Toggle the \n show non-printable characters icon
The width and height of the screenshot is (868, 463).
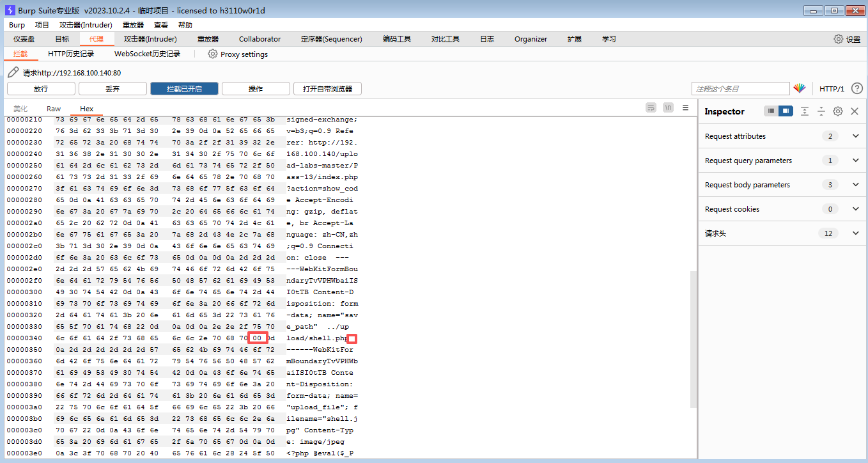pyautogui.click(x=668, y=108)
